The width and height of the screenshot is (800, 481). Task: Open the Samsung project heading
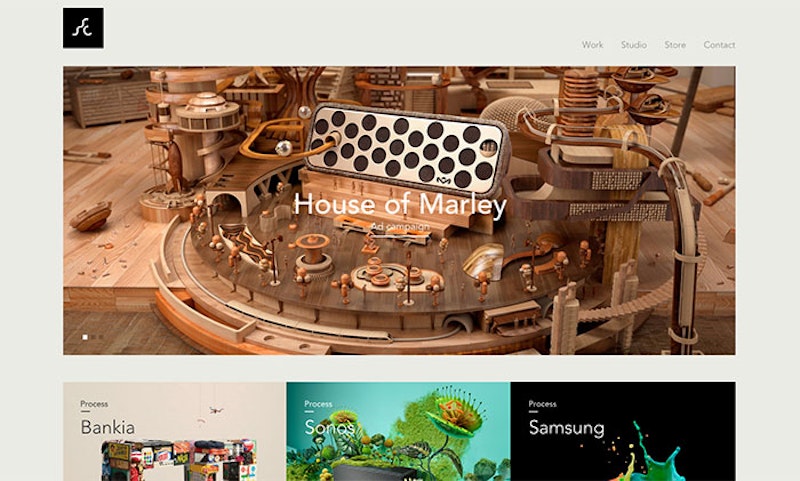(x=566, y=427)
